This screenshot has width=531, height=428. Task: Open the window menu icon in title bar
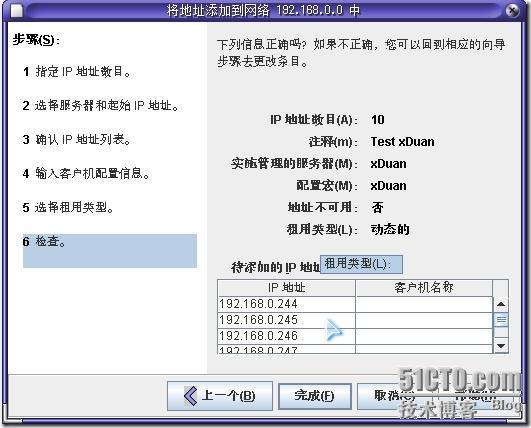pyautogui.click(x=17, y=11)
